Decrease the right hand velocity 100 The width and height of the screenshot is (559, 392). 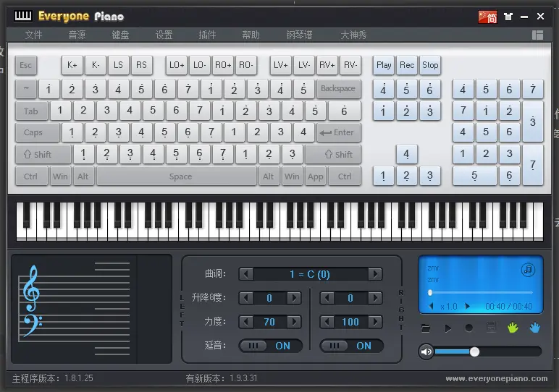coord(327,322)
